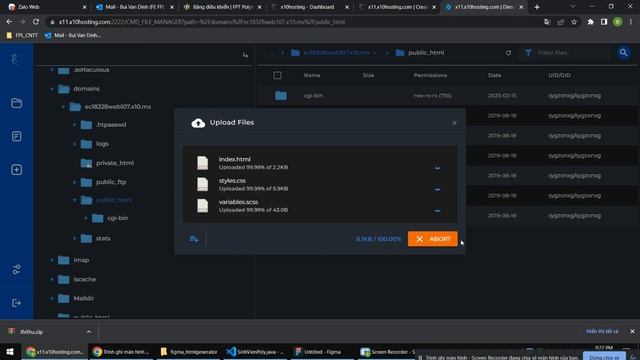Click the cgi-bin folder icon in file list

281,96
